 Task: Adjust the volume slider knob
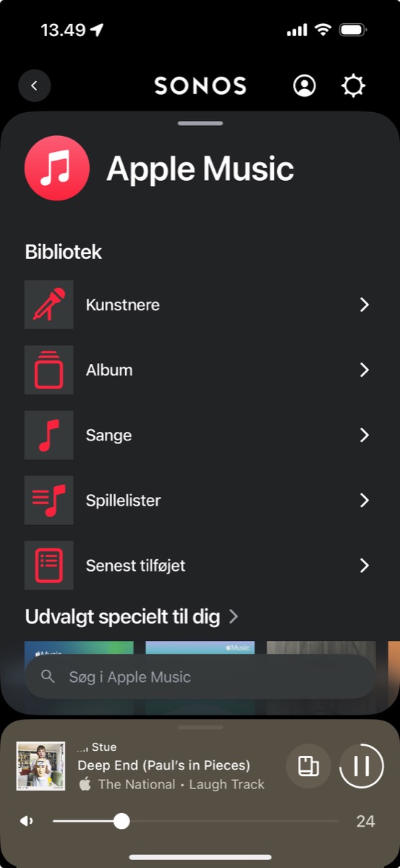(x=122, y=821)
